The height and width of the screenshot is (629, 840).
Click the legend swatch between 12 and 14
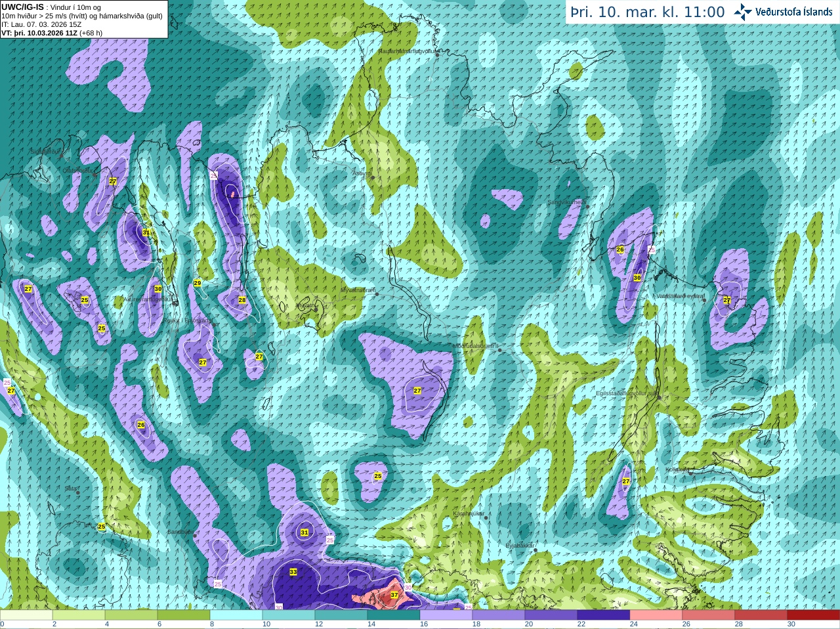(341, 615)
